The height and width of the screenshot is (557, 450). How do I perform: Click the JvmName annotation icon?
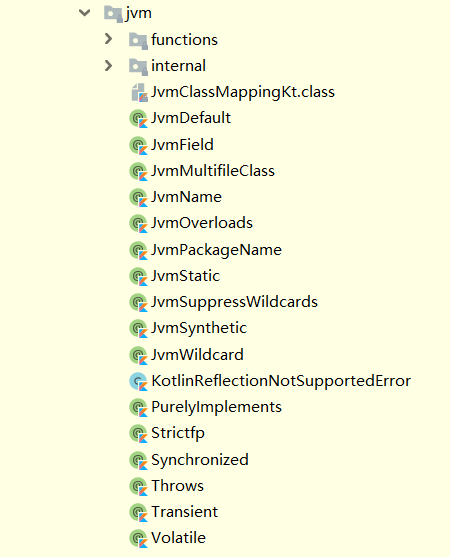139,198
